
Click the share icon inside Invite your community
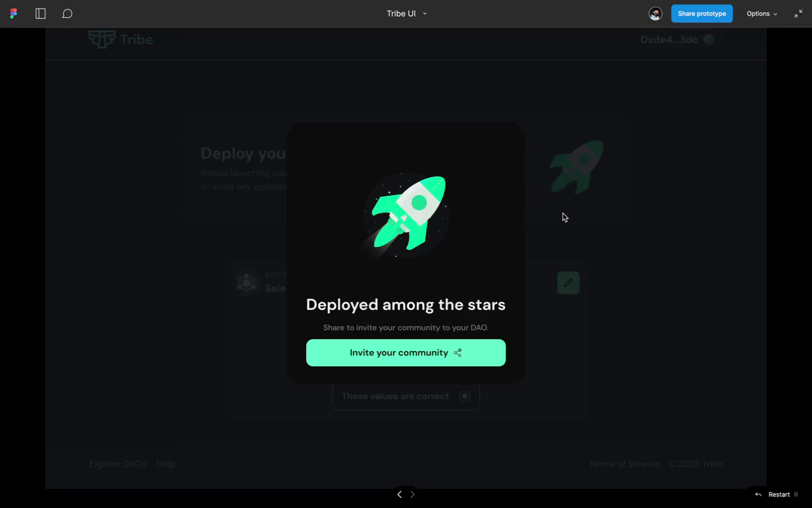pos(457,352)
